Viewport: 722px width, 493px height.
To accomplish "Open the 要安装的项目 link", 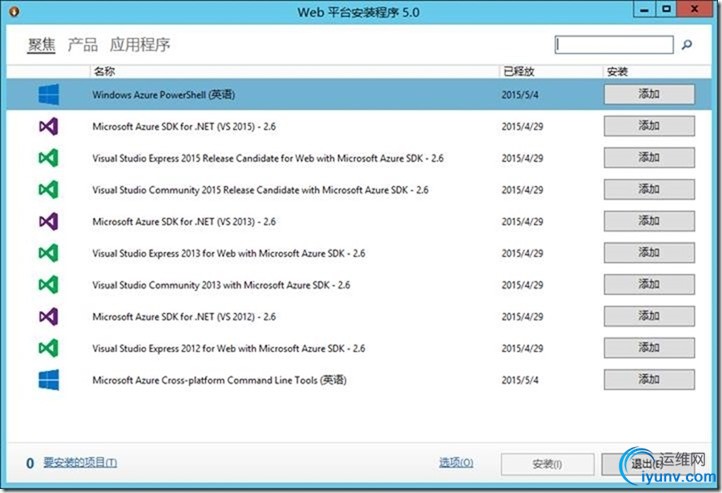I will click(80, 463).
